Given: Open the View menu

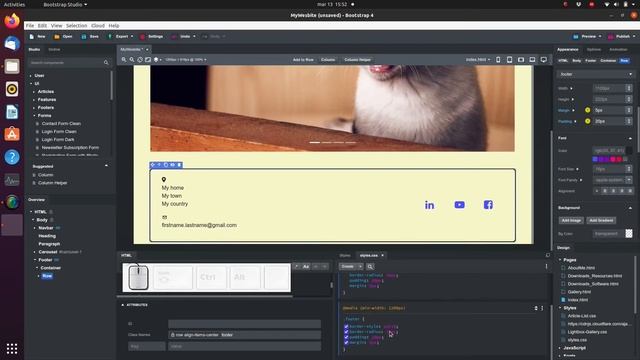Looking at the screenshot, I should click(57, 26).
